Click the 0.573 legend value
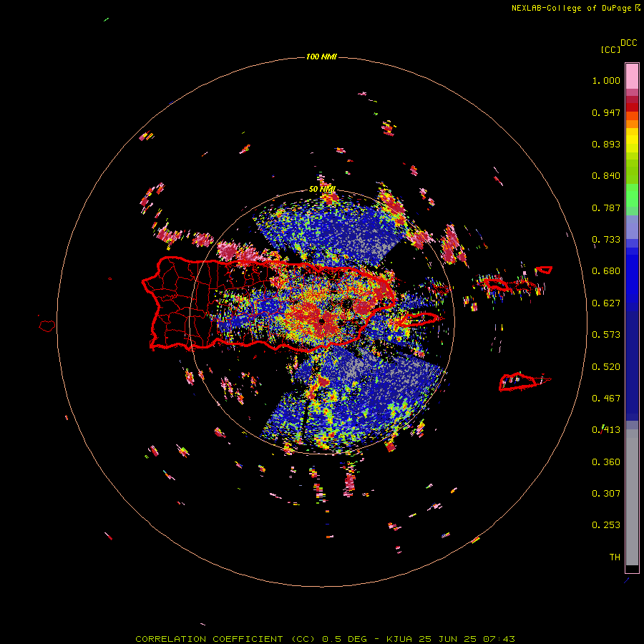Viewport: 644px width, 644px height. click(606, 335)
